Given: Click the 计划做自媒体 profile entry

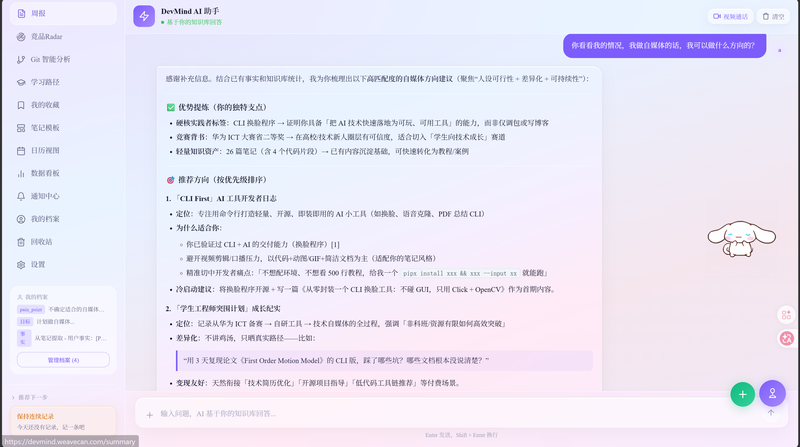Looking at the screenshot, I should click(x=55, y=321).
